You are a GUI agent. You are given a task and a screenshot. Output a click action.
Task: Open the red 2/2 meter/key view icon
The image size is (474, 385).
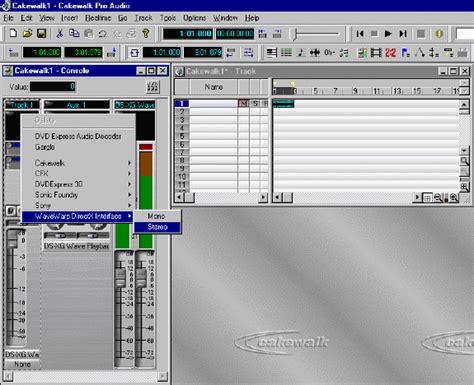tap(390, 53)
